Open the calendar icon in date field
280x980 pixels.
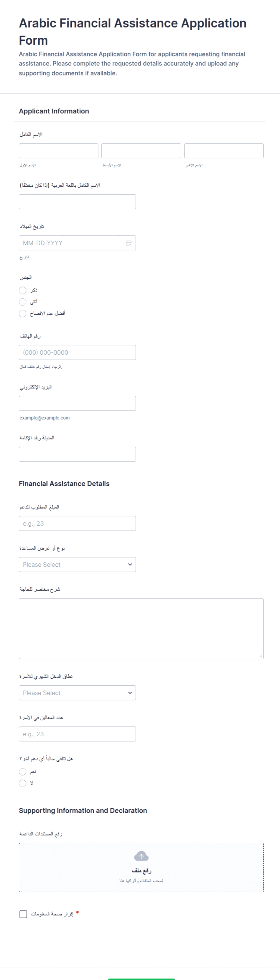coord(129,243)
